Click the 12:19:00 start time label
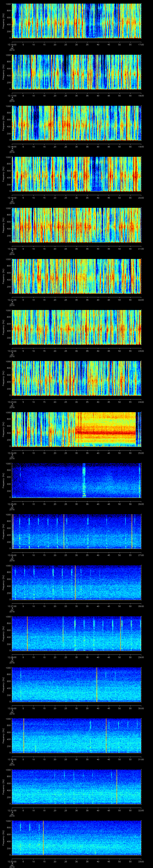153x868 pixels. tap(12, 198)
